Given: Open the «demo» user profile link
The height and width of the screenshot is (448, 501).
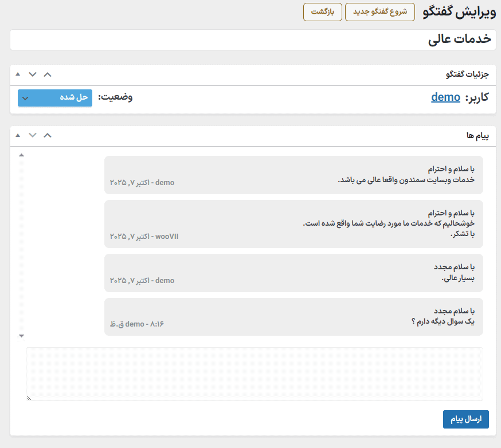Looking at the screenshot, I should click(x=446, y=97).
